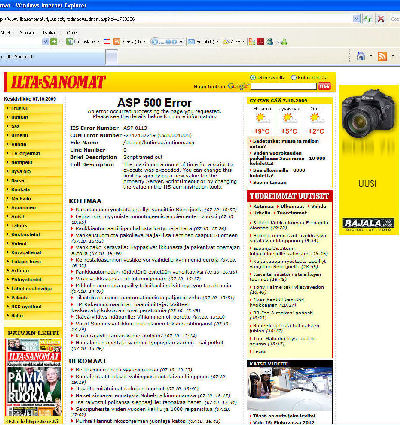Click the red square icon in links toolbar
Viewport: 400px width, 425px height.
pos(260,42)
